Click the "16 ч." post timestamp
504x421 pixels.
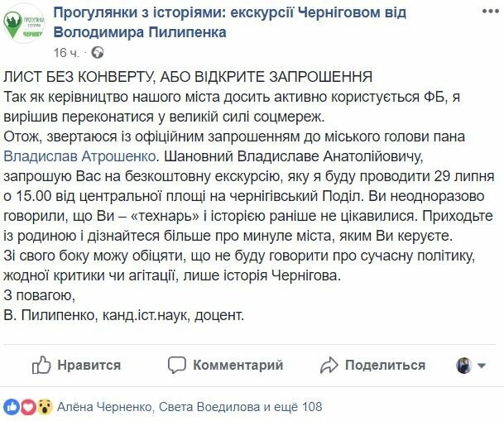66,53
